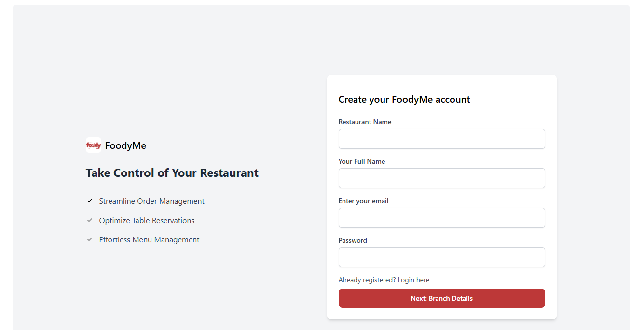Click the checkmark beside Optimize Table Reservations
Viewport: 644px width, 330px height.
point(90,220)
